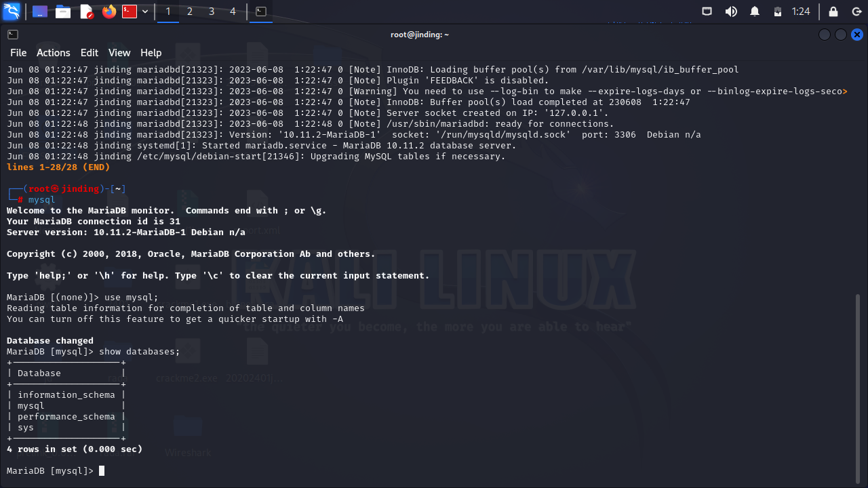Click the 'information_schema' table row
The width and height of the screenshot is (868, 488).
(66, 394)
